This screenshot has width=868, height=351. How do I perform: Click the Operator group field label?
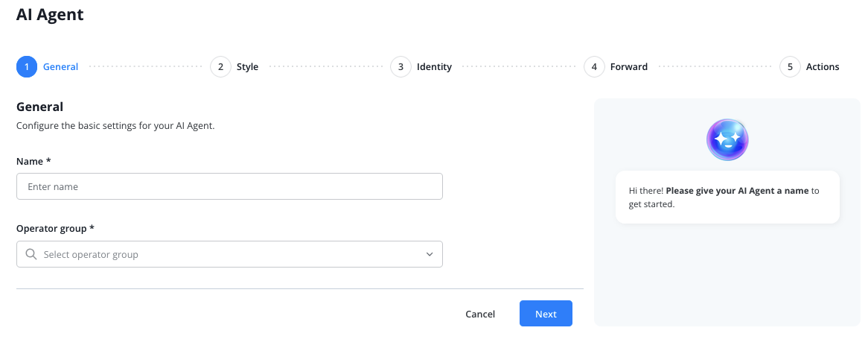click(55, 228)
